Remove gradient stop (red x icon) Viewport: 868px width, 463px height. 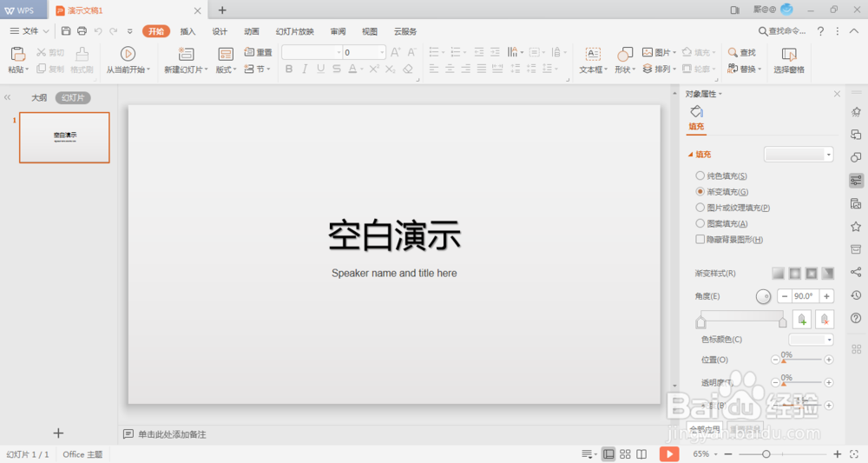(825, 319)
